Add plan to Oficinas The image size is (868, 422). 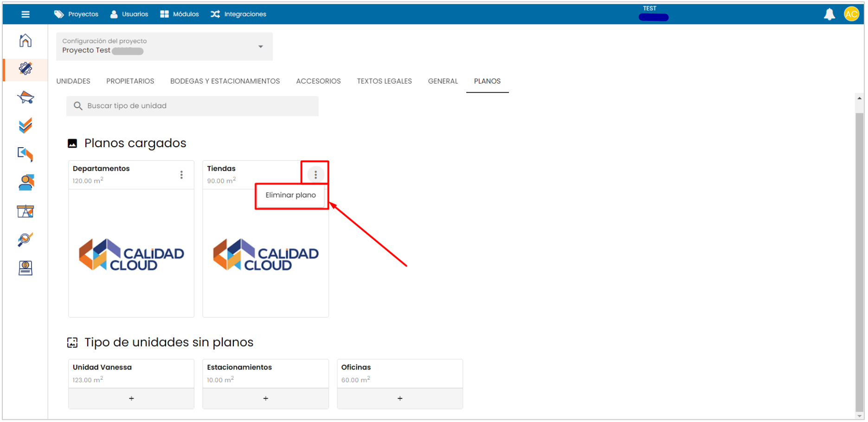pyautogui.click(x=400, y=399)
